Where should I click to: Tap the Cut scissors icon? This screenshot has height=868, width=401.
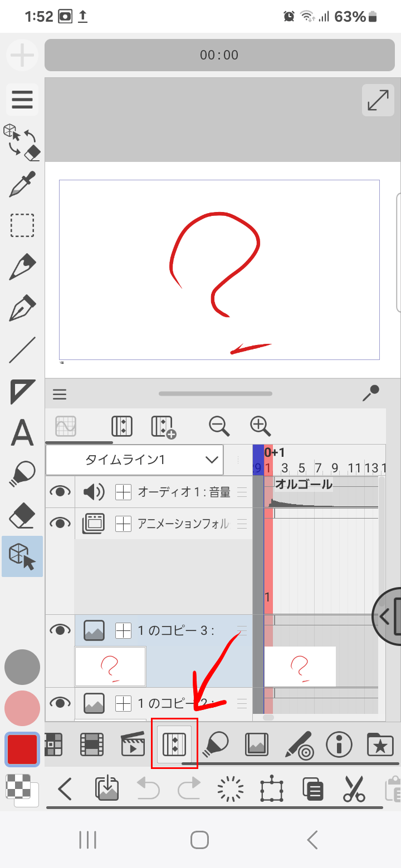(x=354, y=788)
